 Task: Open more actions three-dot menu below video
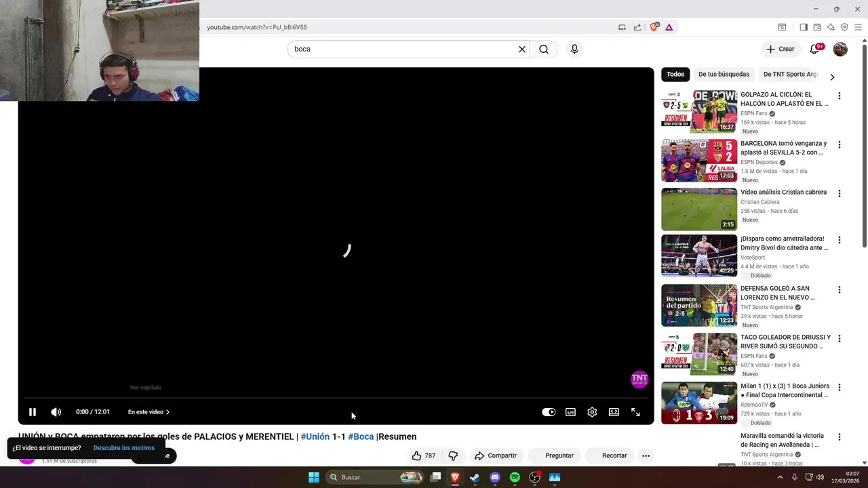tap(646, 455)
